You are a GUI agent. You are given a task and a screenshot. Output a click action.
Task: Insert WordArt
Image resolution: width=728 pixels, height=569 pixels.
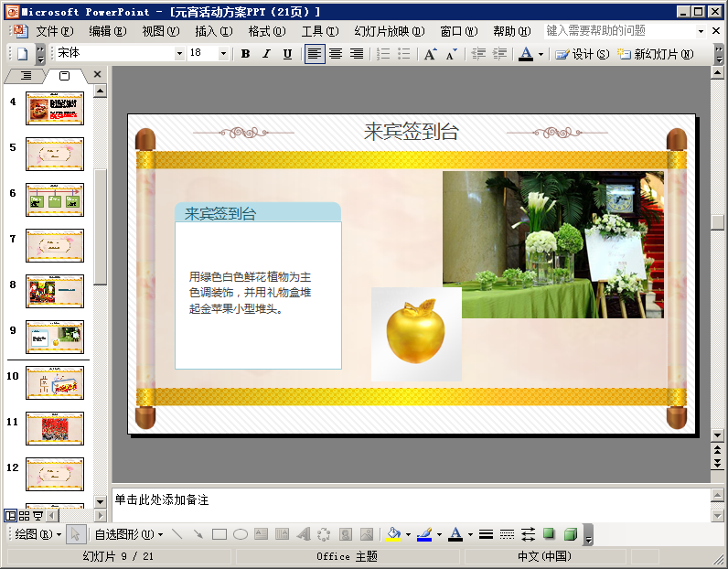click(x=303, y=534)
